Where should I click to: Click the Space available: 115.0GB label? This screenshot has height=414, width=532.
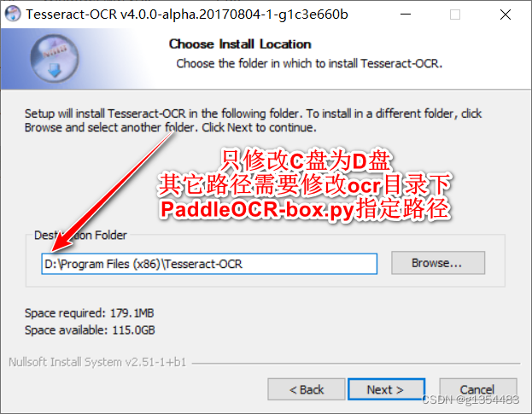click(x=90, y=329)
